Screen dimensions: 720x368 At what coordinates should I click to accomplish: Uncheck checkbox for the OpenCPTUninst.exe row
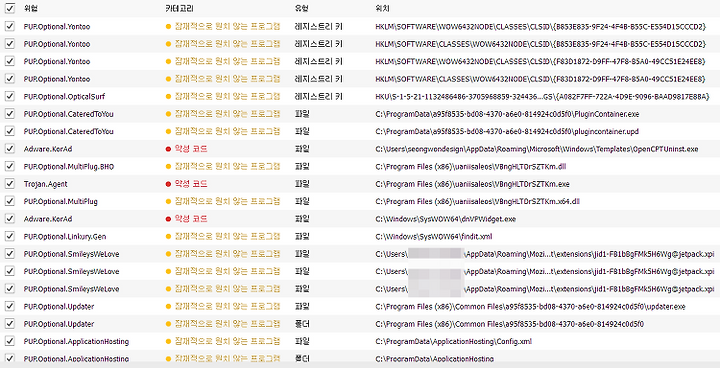point(10,149)
